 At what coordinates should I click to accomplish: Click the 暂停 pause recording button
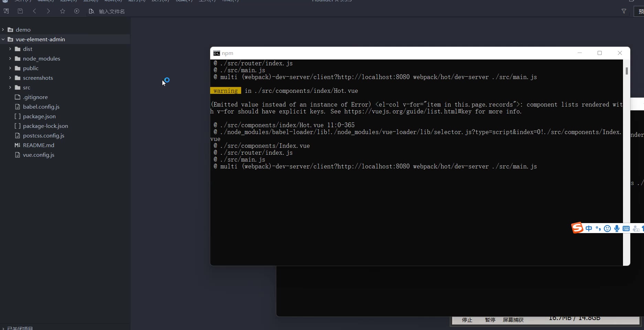490,320
